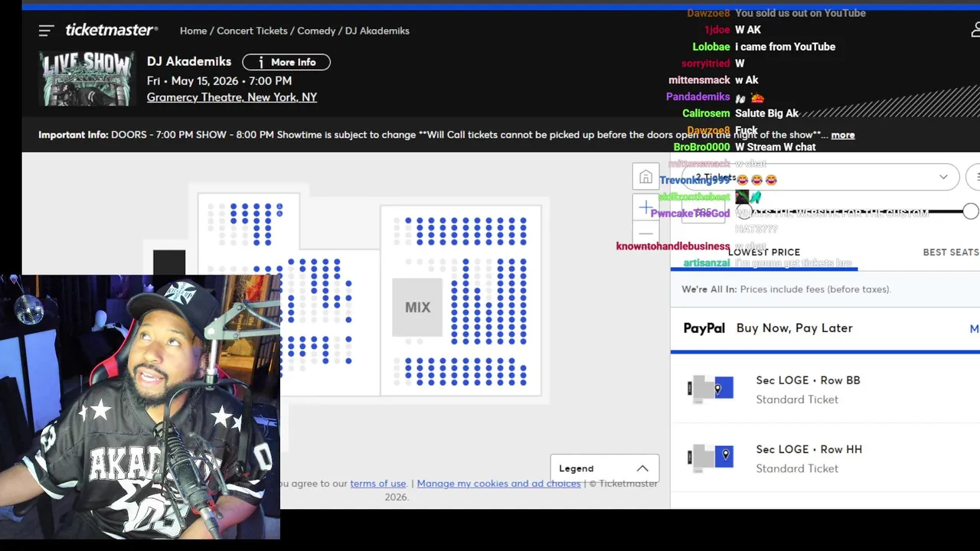Zoom in the seat map with plus

[x=645, y=207]
